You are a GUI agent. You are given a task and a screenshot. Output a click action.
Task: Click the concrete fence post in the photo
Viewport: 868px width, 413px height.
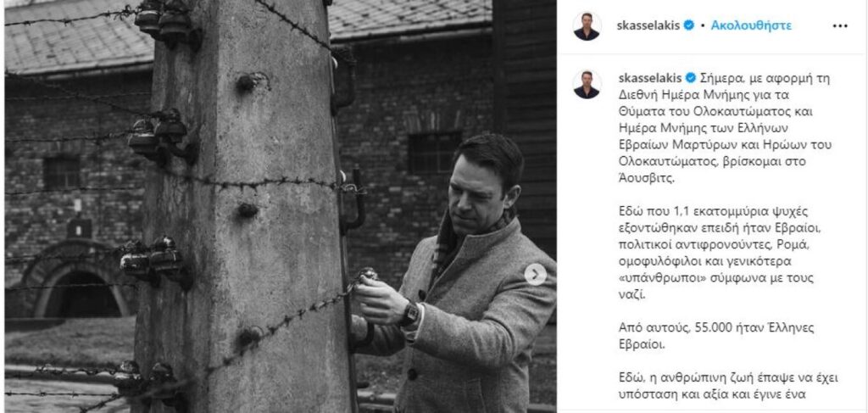pyautogui.click(x=243, y=207)
